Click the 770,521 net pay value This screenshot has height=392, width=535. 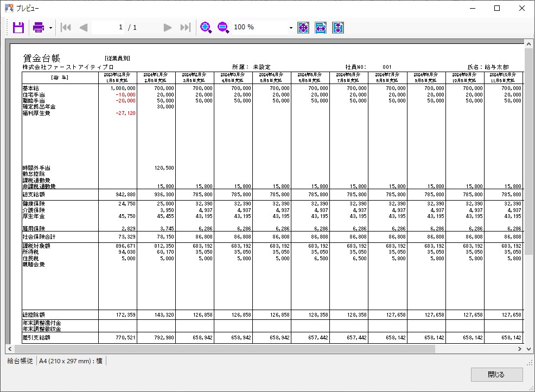125,337
